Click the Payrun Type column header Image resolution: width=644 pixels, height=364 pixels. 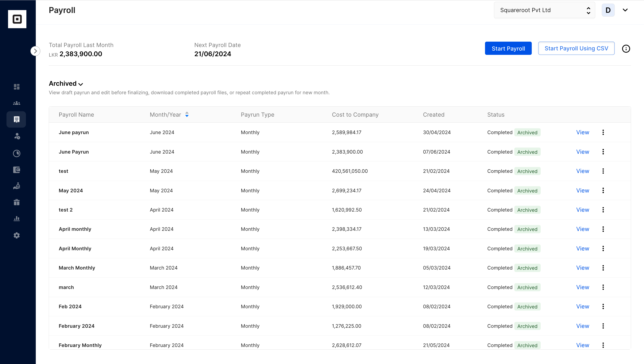click(x=258, y=115)
